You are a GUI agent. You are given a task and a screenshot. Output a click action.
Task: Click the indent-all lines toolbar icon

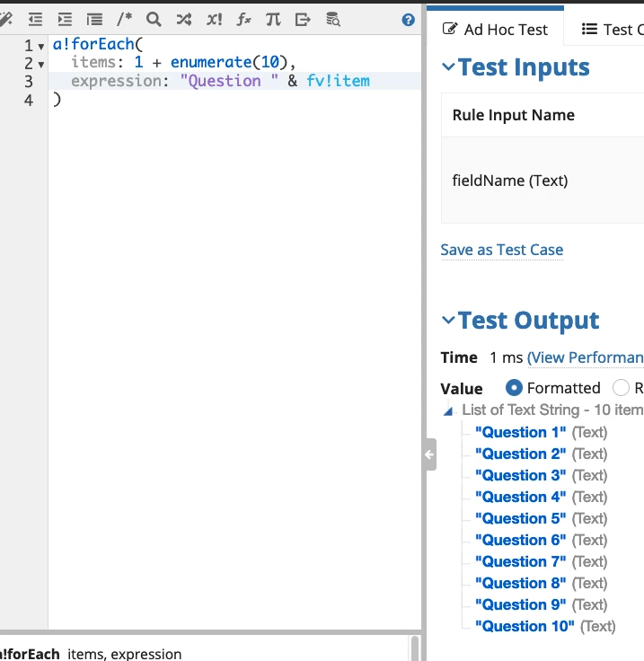coord(94,20)
